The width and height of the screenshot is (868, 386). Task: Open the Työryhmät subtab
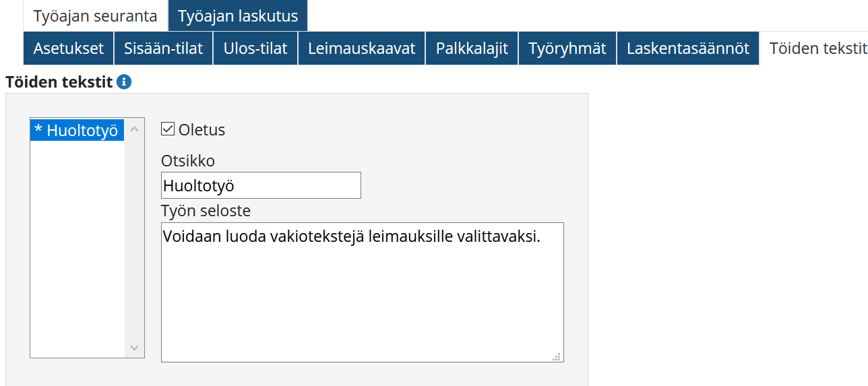coord(567,49)
